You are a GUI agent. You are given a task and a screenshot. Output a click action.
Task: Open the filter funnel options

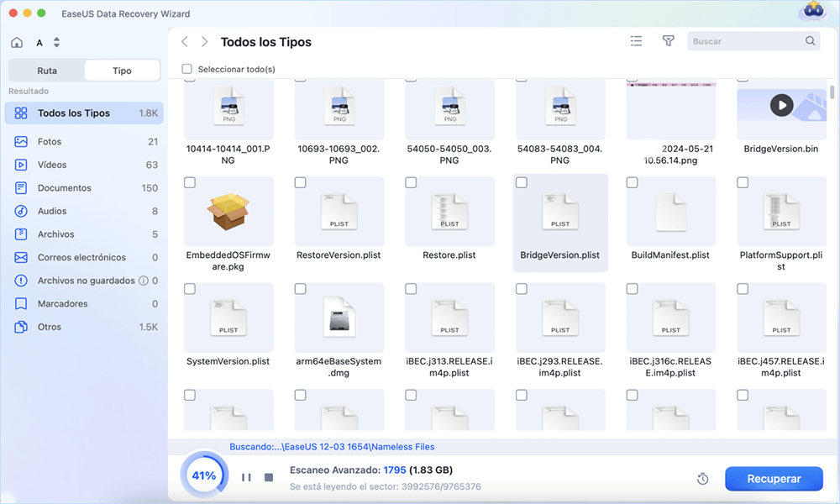[x=668, y=41]
